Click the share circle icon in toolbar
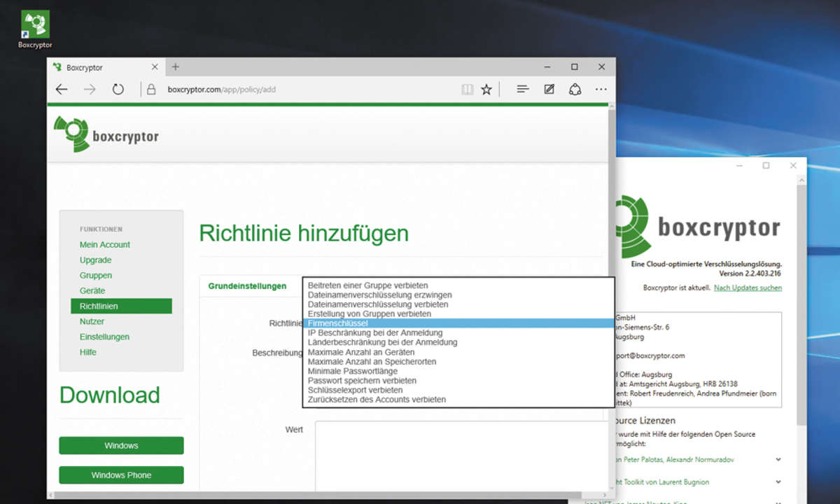The width and height of the screenshot is (840, 504). coord(575,90)
